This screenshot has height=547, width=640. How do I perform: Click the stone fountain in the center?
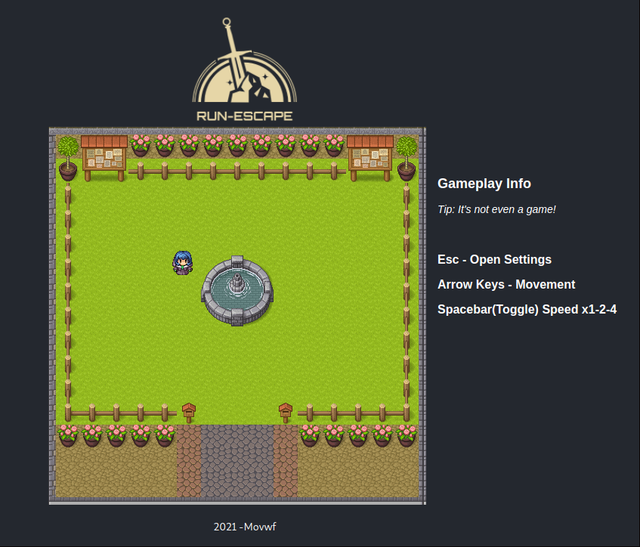click(x=237, y=291)
